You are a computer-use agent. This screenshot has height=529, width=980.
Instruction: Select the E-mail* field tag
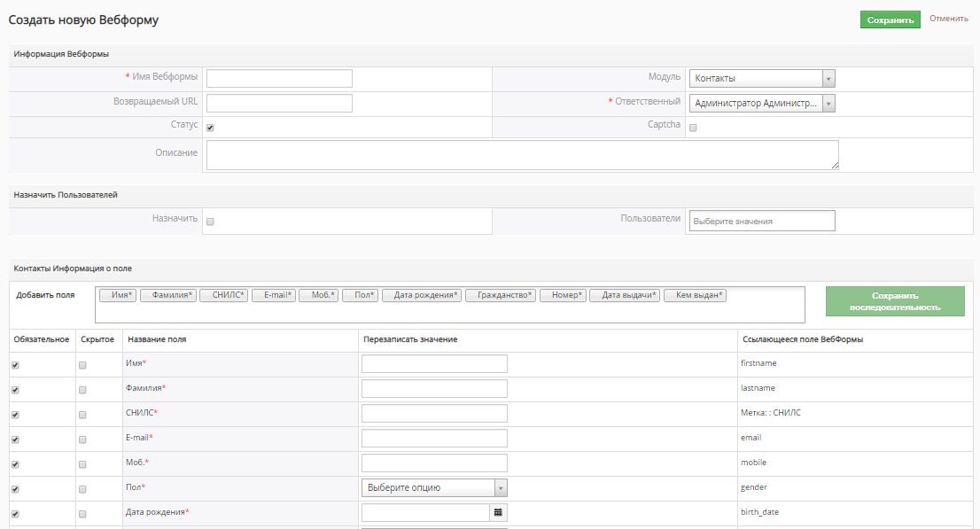coord(273,295)
